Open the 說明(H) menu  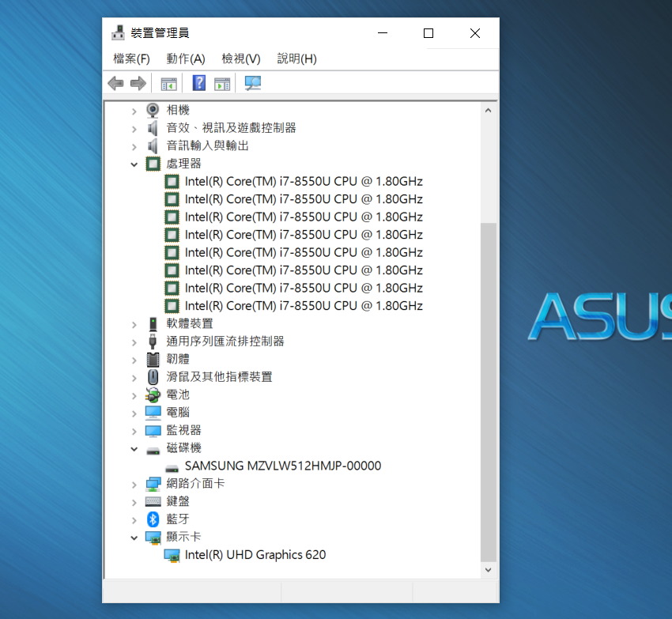point(296,59)
